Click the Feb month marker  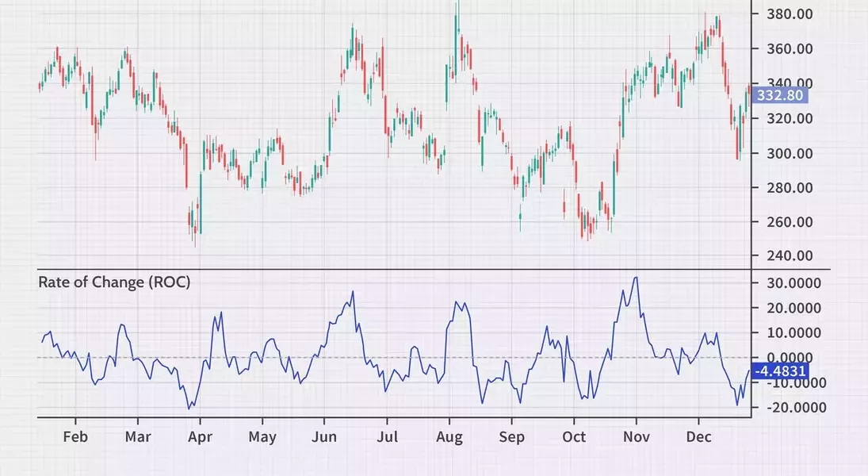pos(75,436)
